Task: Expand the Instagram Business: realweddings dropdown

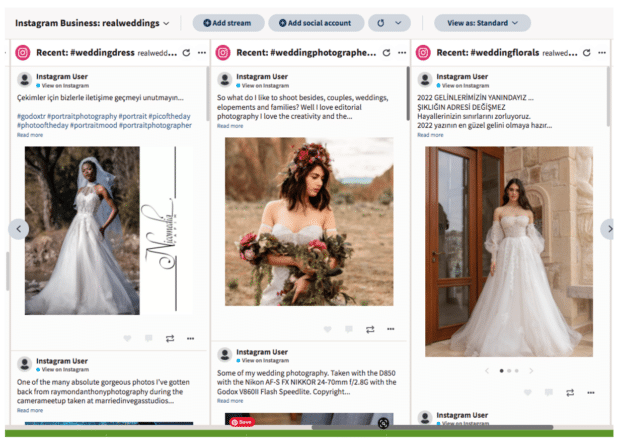Action: [x=166, y=22]
